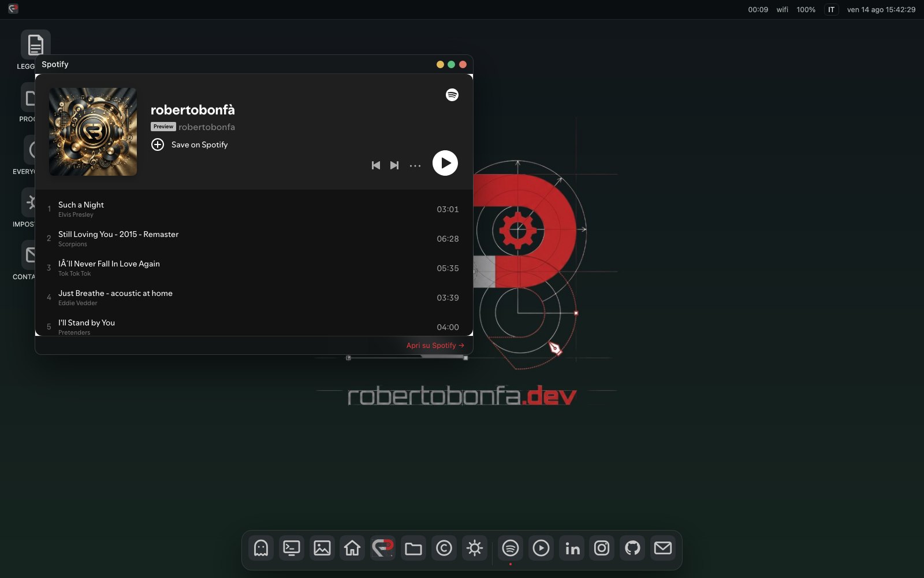This screenshot has height=578, width=924.
Task: Open the image gallery dock icon
Action: (x=322, y=548)
